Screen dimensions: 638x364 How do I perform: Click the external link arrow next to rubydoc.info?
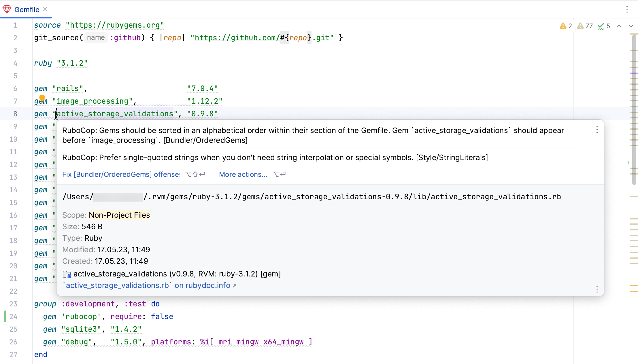click(x=234, y=285)
